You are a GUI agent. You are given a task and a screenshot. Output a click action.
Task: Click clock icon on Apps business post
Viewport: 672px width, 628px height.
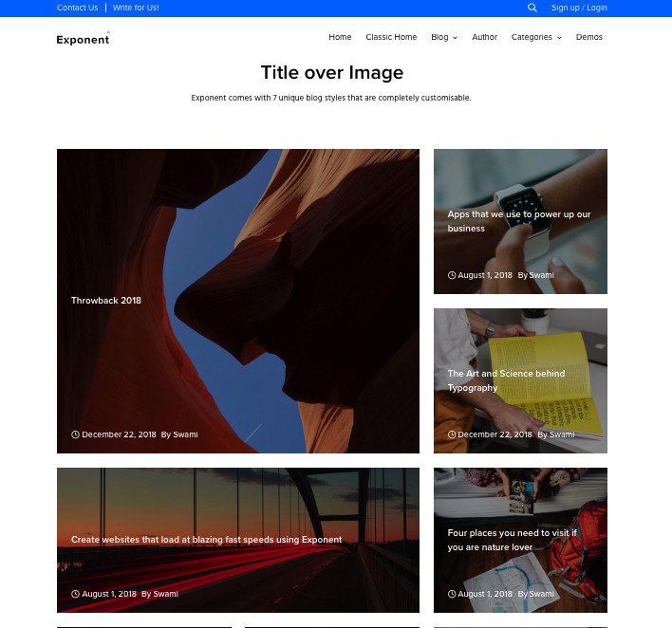tap(452, 275)
